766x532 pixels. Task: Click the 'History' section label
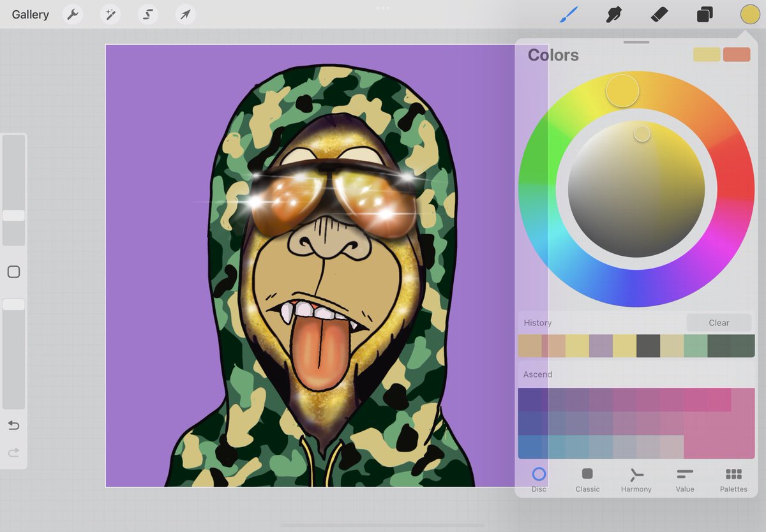click(x=537, y=323)
